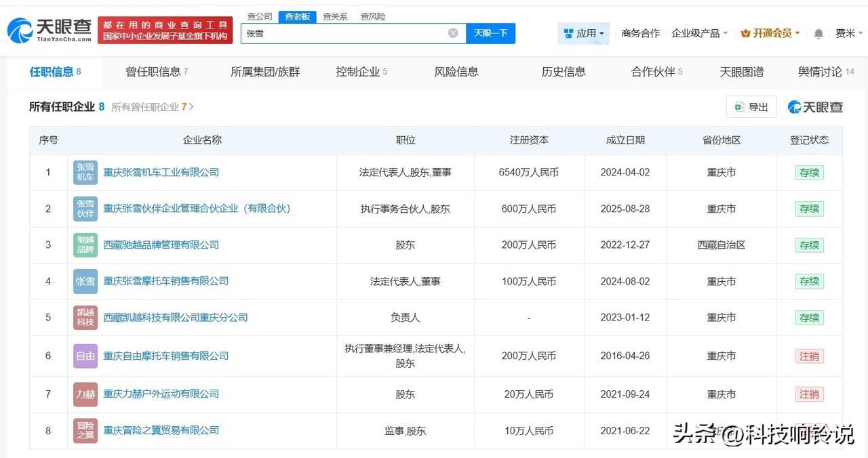Screen dimensions: 868x458
Task: Open the 应用 dropdown menu
Action: coord(583,33)
